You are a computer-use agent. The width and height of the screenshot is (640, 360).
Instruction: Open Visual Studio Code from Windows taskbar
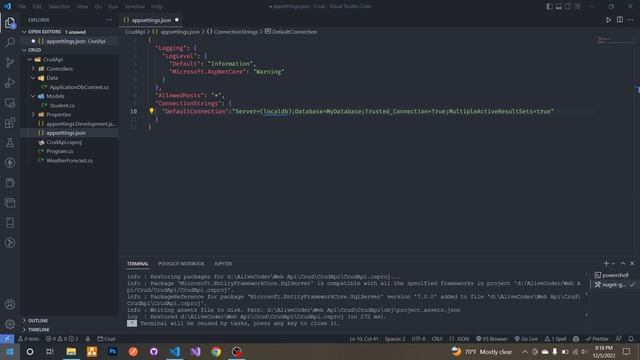pyautogui.click(x=175, y=351)
